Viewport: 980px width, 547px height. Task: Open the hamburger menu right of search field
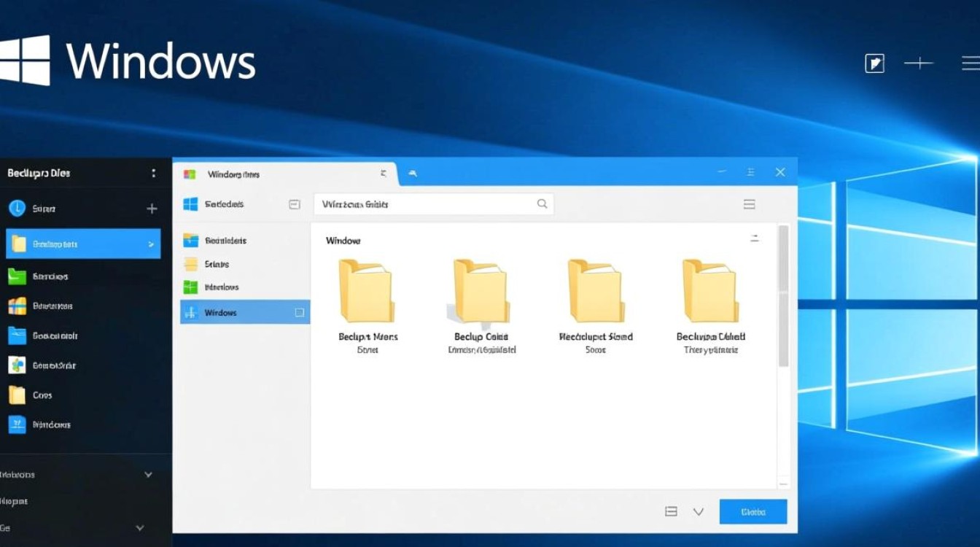[x=749, y=205]
